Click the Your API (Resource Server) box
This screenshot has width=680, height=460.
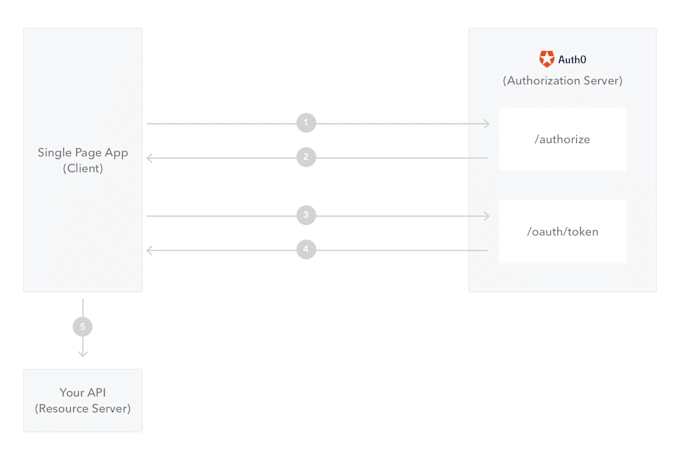tap(83, 400)
